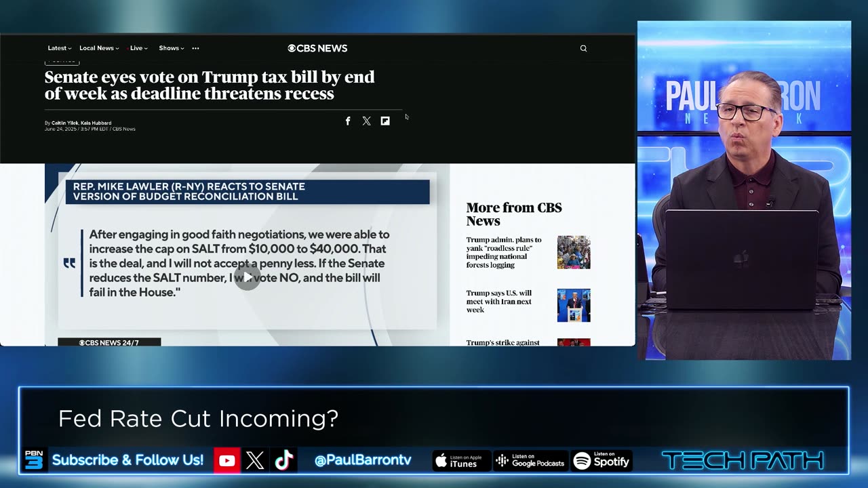Click the YouTube icon in banner
This screenshot has width=868, height=488.
click(x=227, y=461)
